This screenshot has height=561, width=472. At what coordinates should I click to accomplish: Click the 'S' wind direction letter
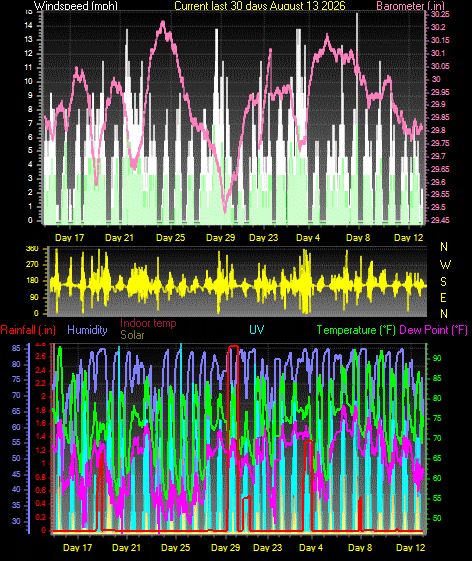tap(443, 282)
